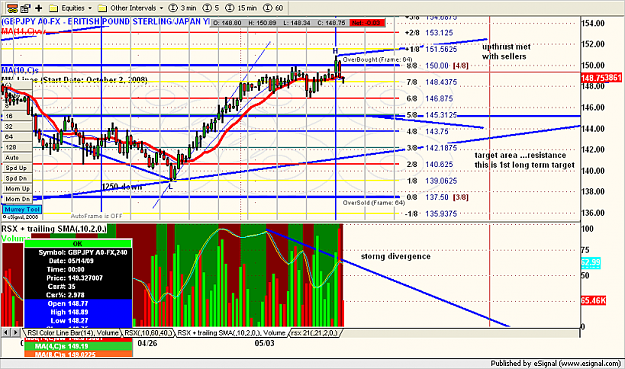The height and width of the screenshot is (369, 625).
Task: Click the 'storng divergence' annotation text
Action: (396, 256)
